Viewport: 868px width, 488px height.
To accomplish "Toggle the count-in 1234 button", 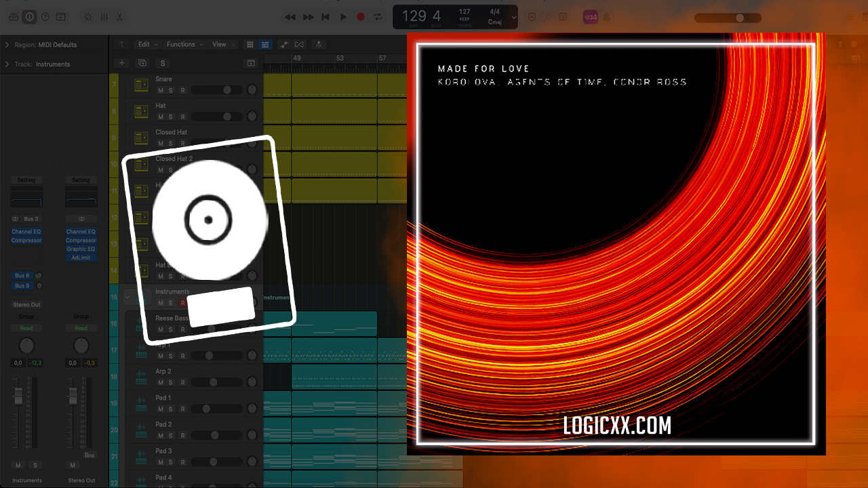I will pos(590,18).
